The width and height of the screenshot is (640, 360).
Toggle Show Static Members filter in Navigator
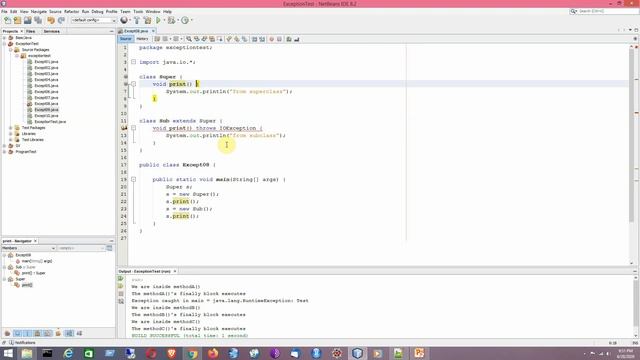pyautogui.click(x=27, y=333)
